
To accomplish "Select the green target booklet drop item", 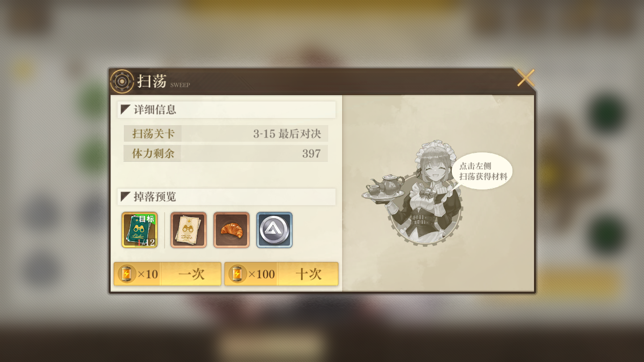I will [x=140, y=230].
